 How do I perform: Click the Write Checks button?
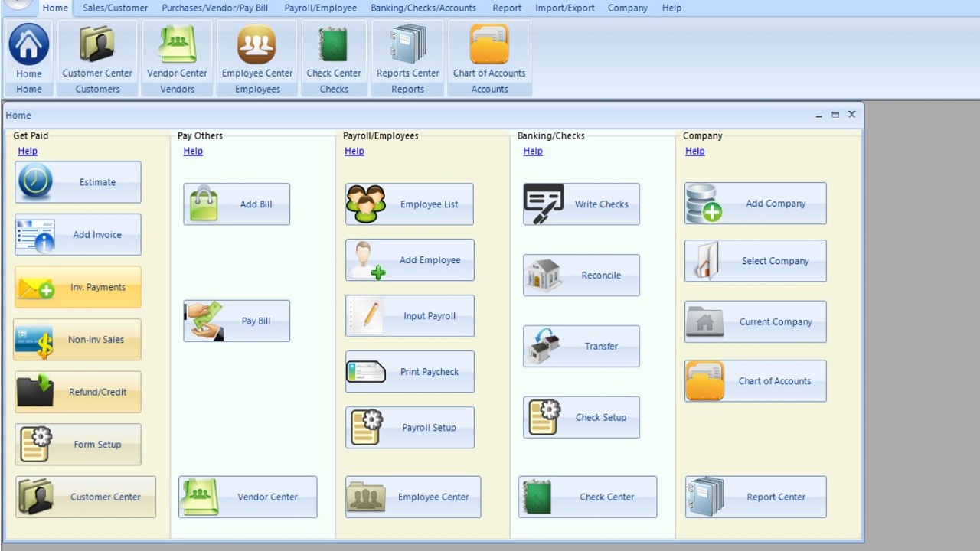[581, 204]
